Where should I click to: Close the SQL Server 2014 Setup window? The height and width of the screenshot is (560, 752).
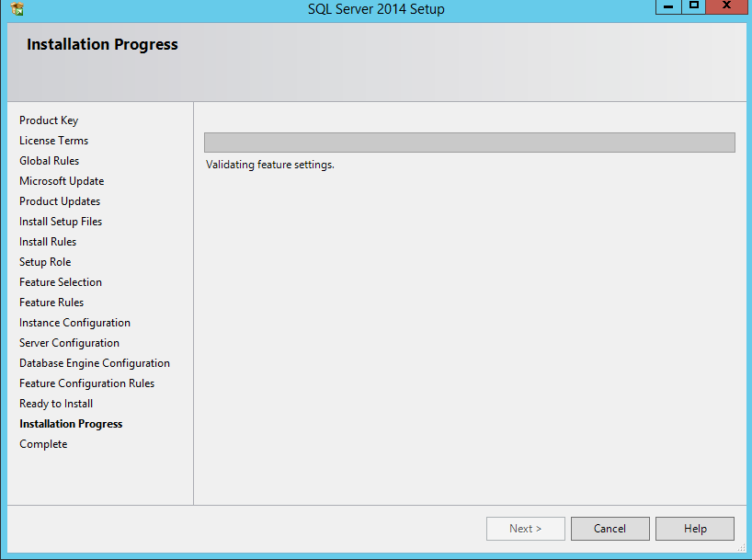pos(726,6)
